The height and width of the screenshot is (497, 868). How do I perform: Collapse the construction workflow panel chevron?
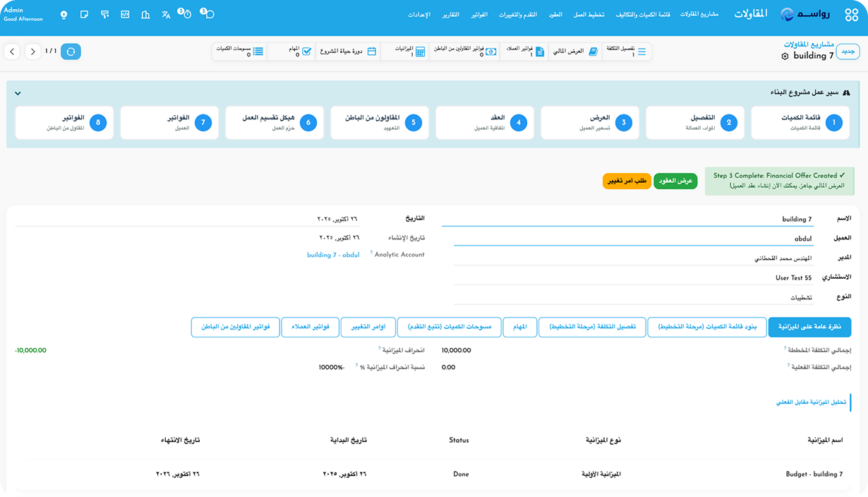[x=18, y=93]
